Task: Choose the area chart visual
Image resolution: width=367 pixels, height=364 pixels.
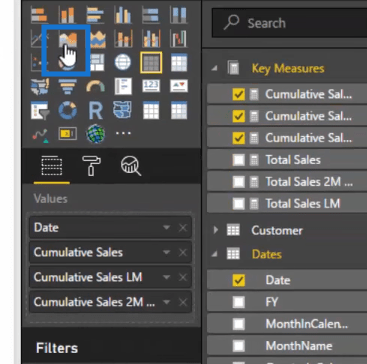Action: coord(68,39)
